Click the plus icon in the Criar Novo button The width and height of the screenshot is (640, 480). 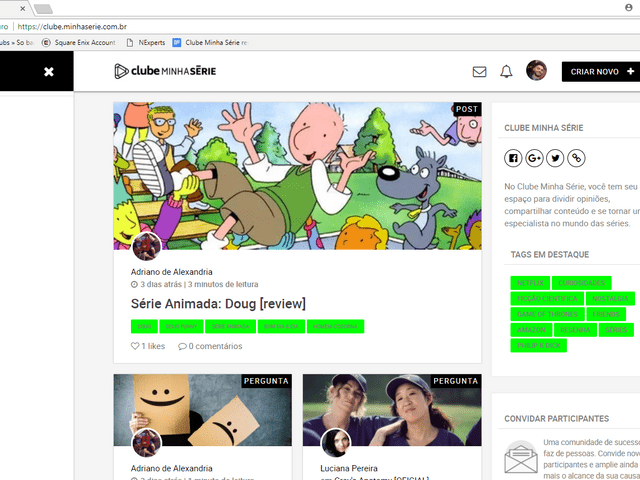631,71
